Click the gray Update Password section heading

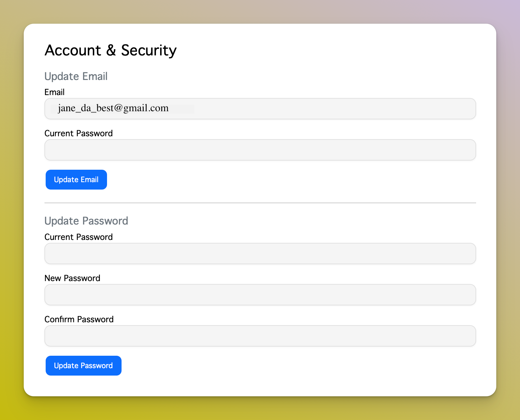tap(86, 221)
